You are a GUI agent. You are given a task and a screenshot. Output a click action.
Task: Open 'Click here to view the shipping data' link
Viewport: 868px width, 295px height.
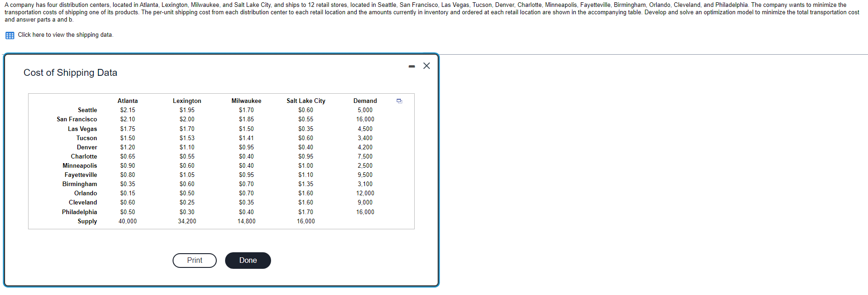pos(65,35)
